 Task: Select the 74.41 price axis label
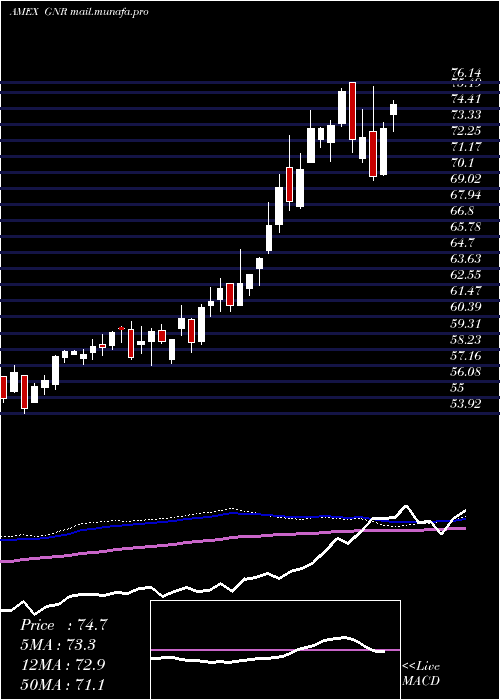click(x=467, y=99)
